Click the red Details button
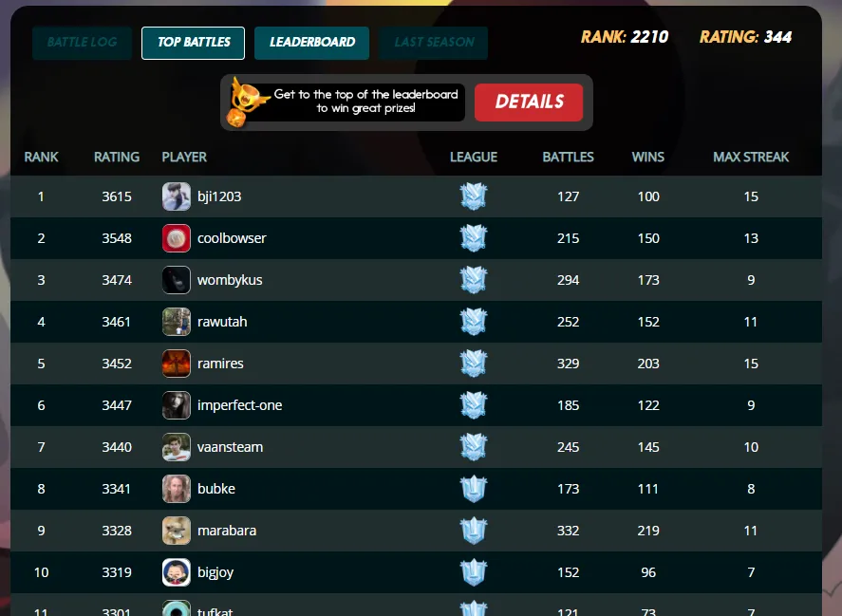842x616 pixels. coord(529,103)
